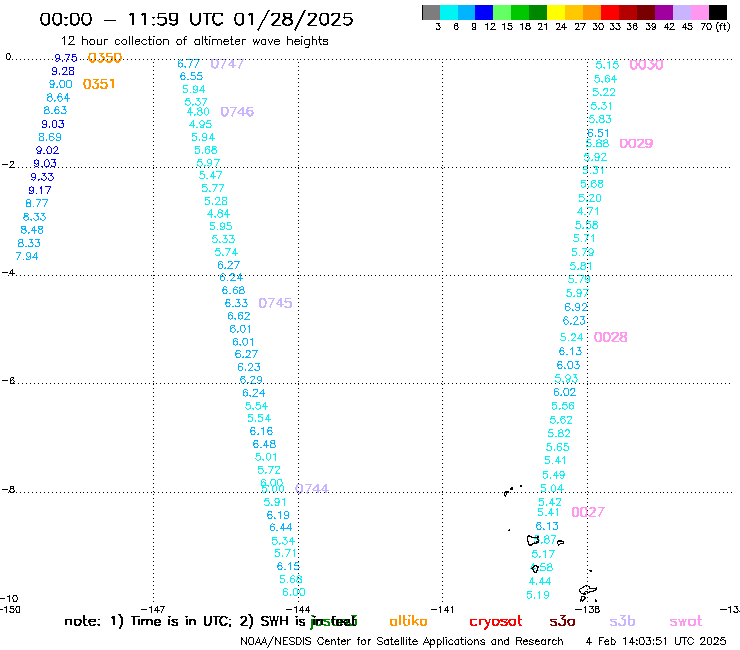Click the wave height value '6.92'
The image size is (740, 650).
click(x=576, y=307)
